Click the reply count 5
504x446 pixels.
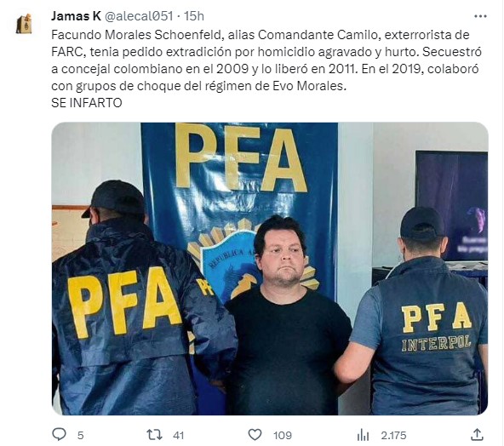pos(80,436)
